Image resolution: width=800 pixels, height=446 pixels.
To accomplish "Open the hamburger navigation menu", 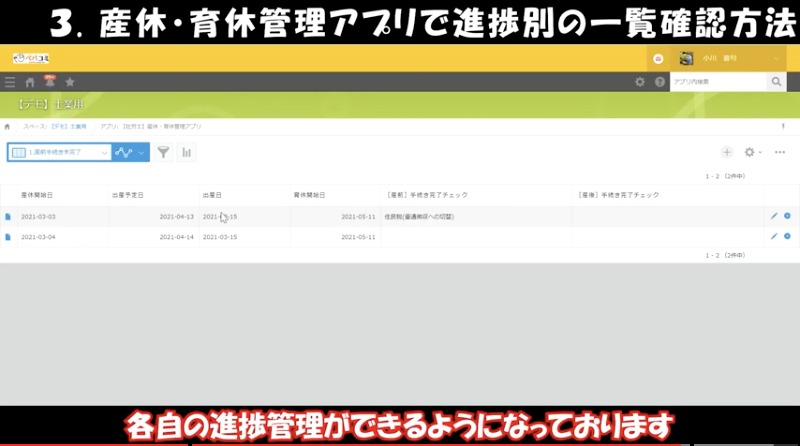I will tap(10, 82).
